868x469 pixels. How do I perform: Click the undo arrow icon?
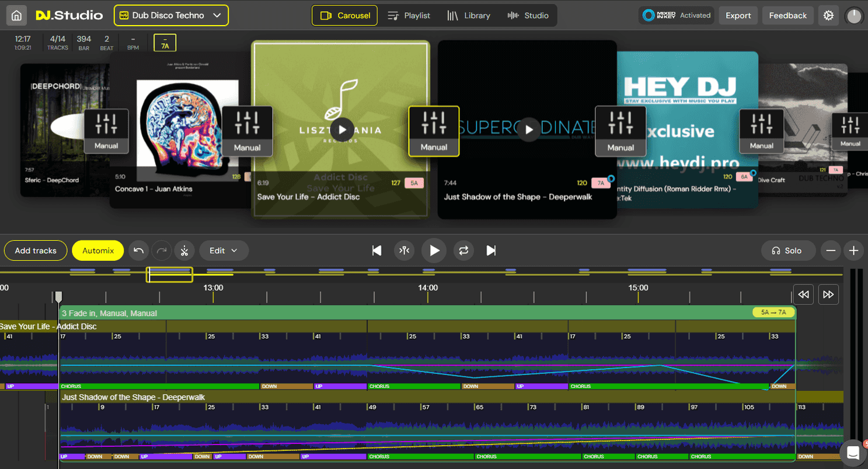(138, 251)
